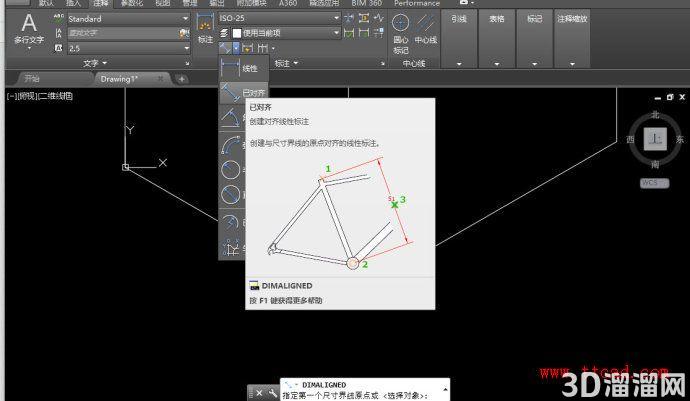The image size is (690, 401).
Task: Open the WCS coordinate dropdown
Action: [655, 183]
